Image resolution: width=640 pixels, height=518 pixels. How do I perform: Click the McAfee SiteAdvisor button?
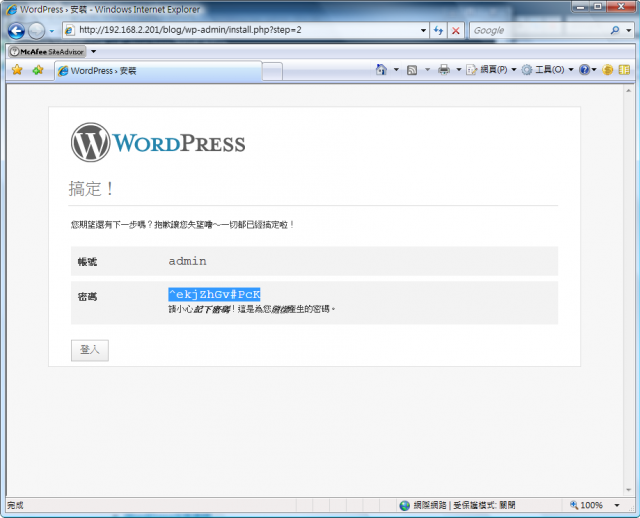coord(47,51)
